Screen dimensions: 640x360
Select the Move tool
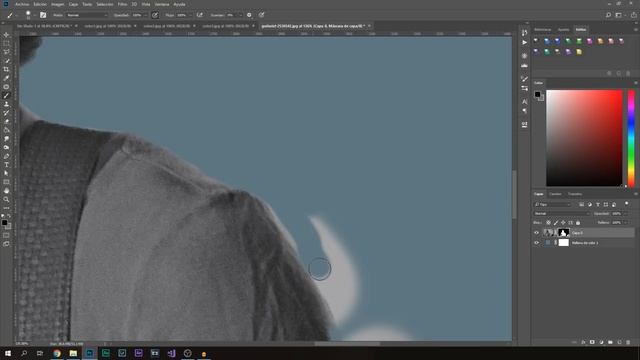point(6,35)
